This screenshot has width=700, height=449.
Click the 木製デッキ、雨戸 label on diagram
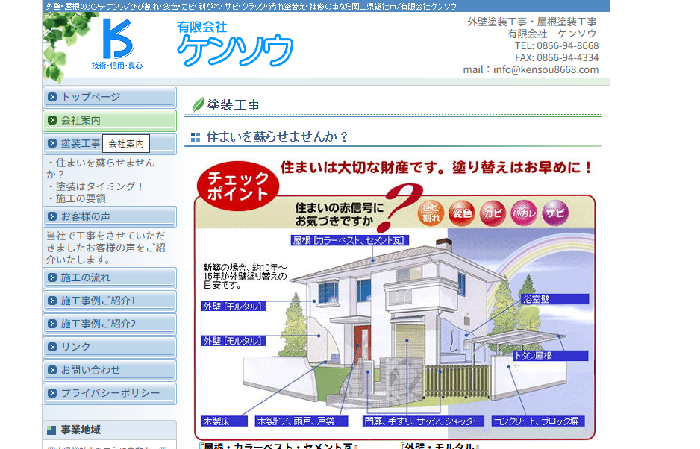[x=301, y=421]
